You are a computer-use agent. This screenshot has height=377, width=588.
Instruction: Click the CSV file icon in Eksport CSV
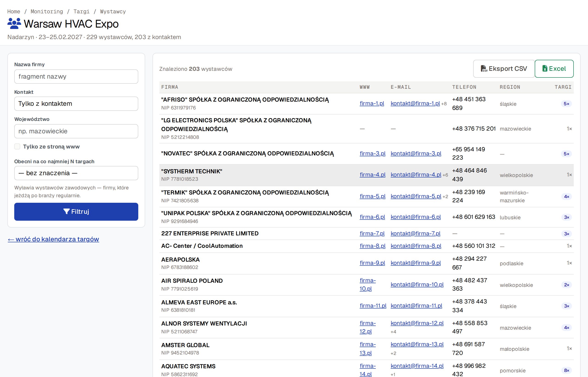pyautogui.click(x=484, y=69)
